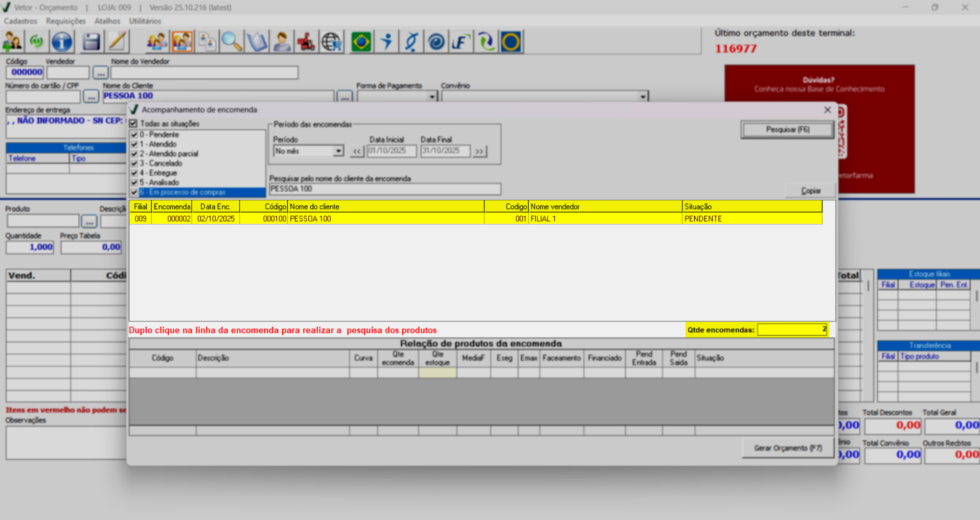Open the Cadastros menu

coord(20,21)
